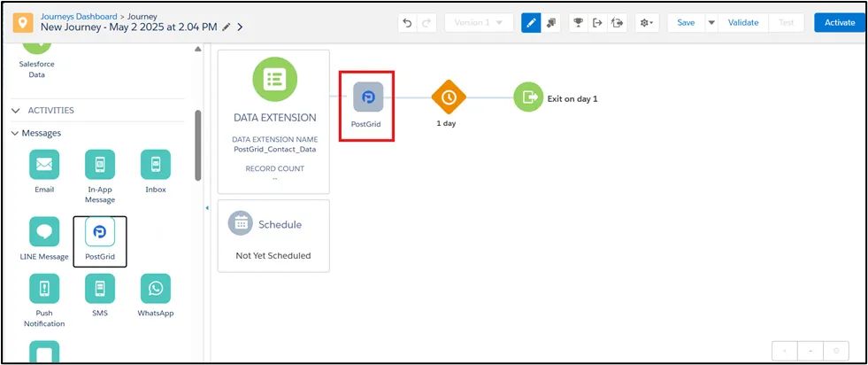Click the Not Yet Scheduled text
The height and width of the screenshot is (365, 868).
[x=273, y=256]
